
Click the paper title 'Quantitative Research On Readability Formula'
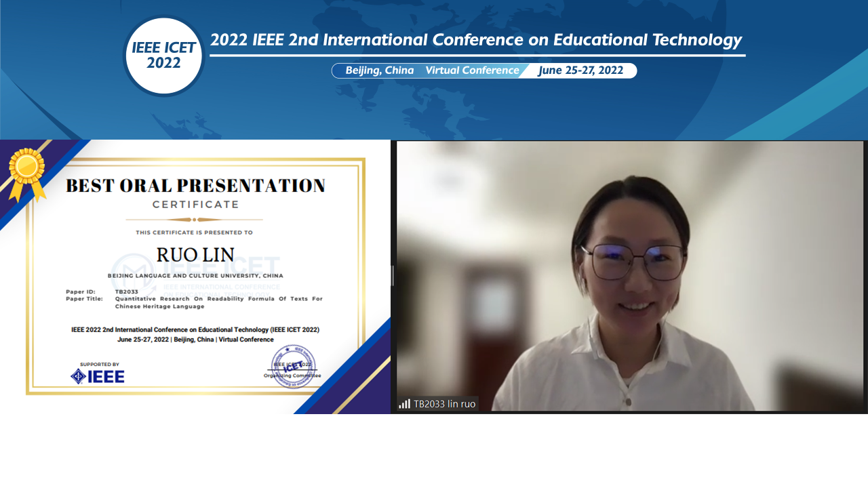click(x=219, y=302)
